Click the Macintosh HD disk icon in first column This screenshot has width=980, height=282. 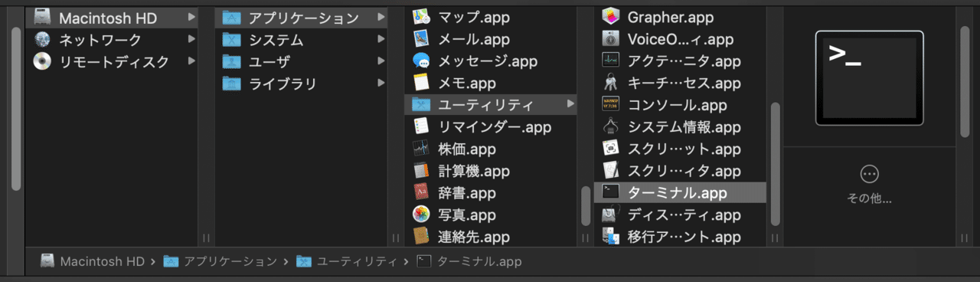pyautogui.click(x=43, y=18)
